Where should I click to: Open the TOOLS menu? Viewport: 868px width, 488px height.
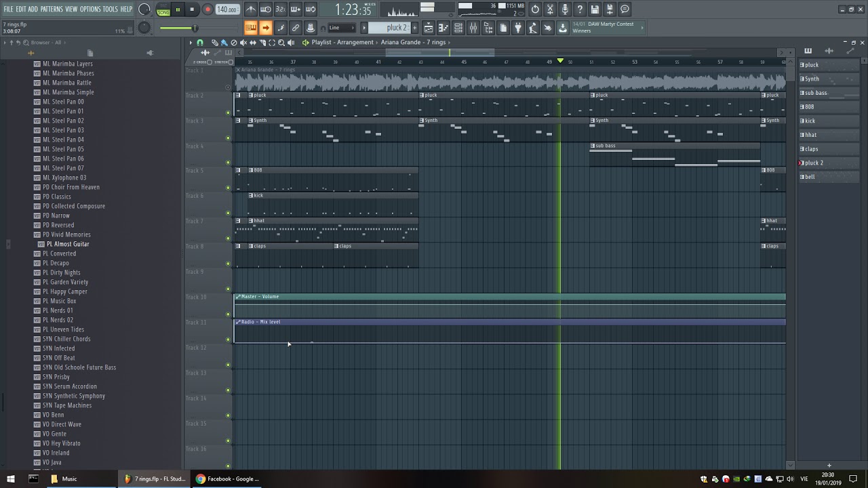[x=111, y=9]
